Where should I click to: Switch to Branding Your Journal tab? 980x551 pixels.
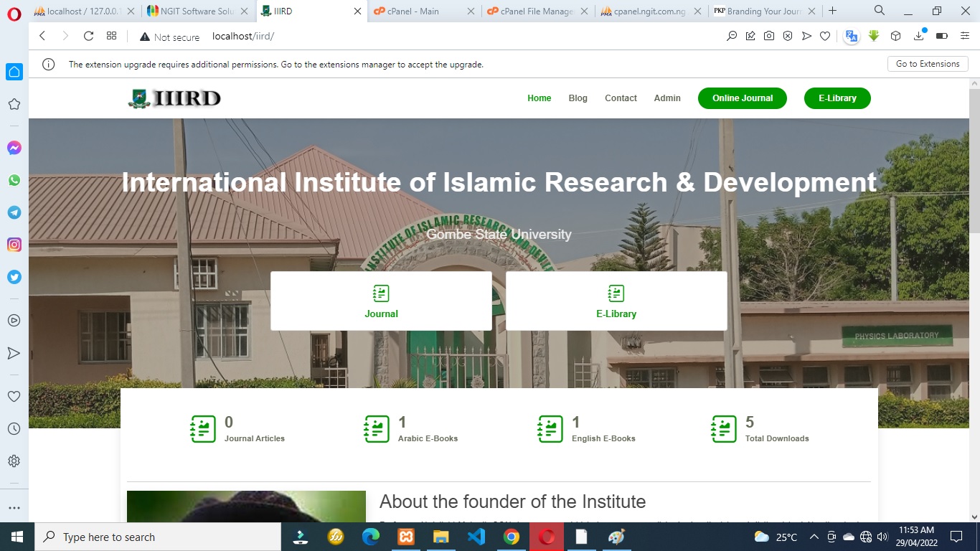pos(763,11)
